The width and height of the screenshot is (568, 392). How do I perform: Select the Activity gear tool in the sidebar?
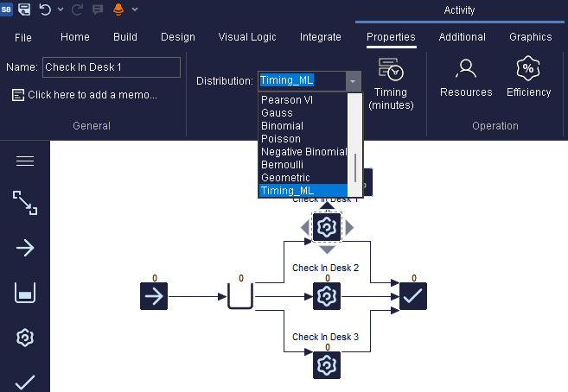(x=25, y=338)
